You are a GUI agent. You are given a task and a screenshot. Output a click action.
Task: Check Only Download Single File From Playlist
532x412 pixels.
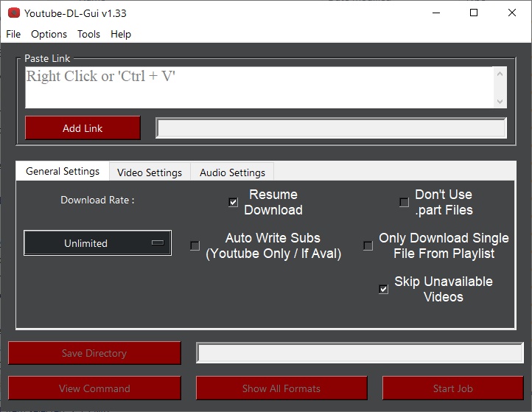(368, 245)
